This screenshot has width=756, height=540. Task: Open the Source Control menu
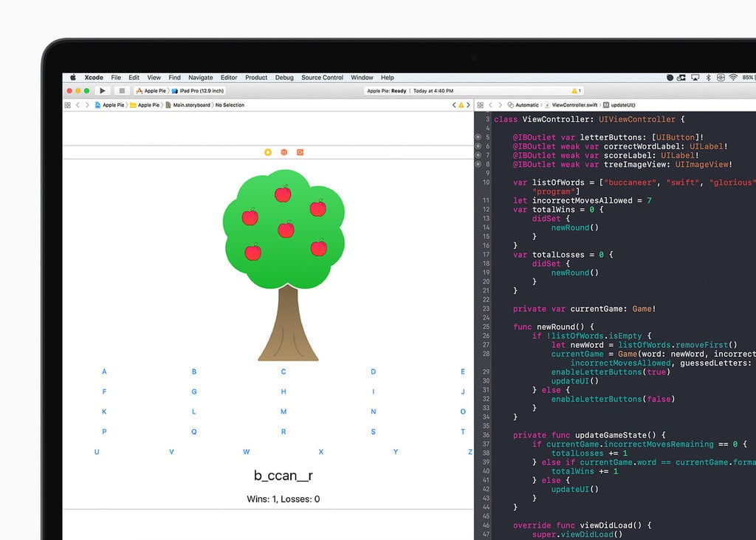click(322, 77)
